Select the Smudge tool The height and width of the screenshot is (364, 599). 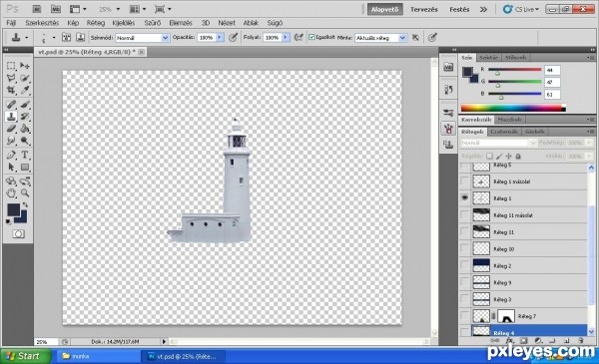[x=11, y=141]
